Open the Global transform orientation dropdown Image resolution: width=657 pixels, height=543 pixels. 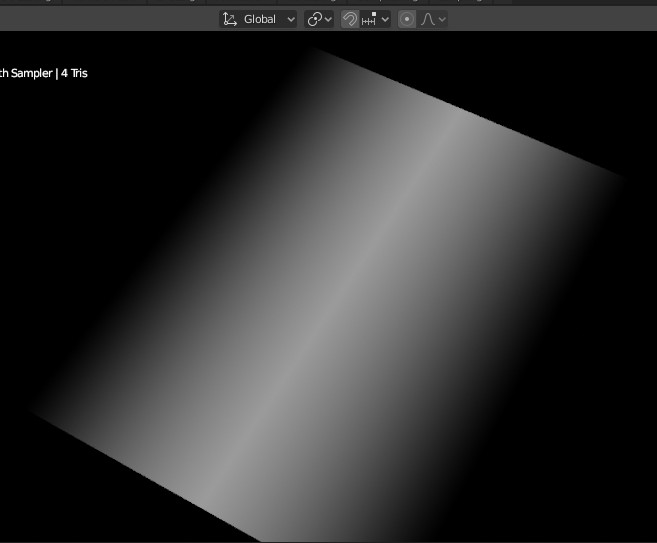290,19
